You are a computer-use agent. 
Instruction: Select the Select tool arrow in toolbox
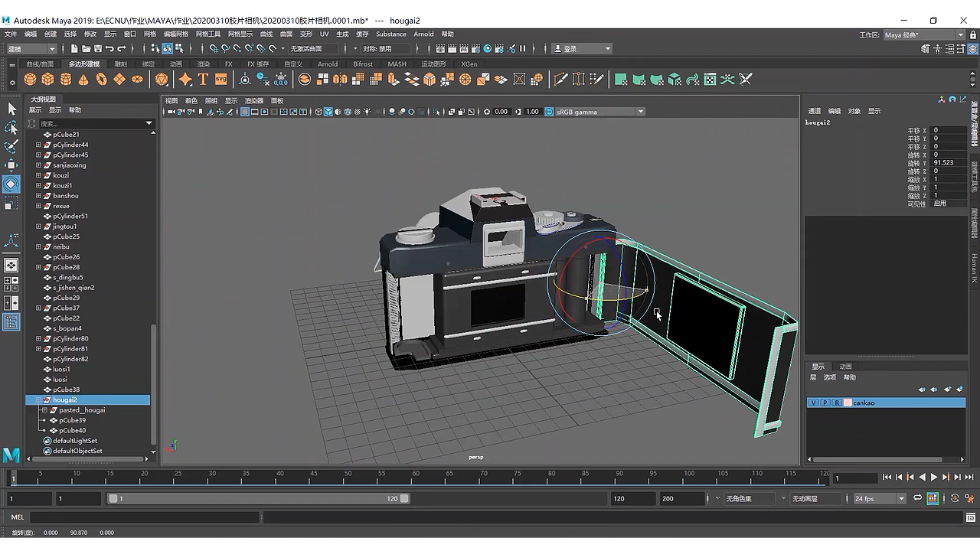pos(11,109)
